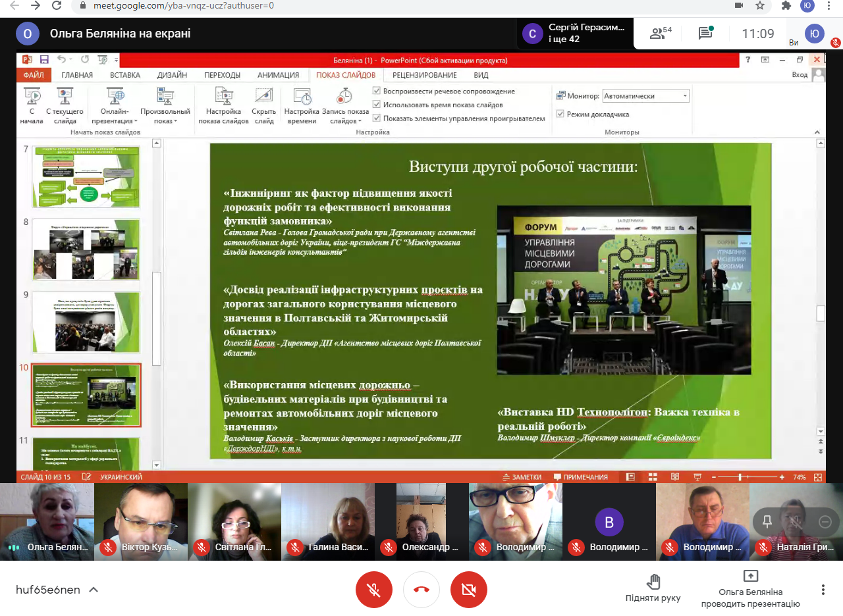The image size is (843, 616).
Task: Toggle ЗАМЕТКИ notes pane
Action: coord(522,477)
